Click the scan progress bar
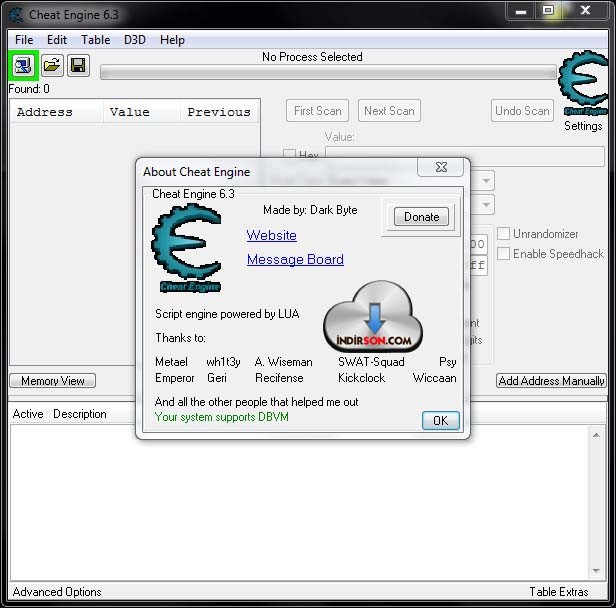616x608 pixels. tap(328, 73)
